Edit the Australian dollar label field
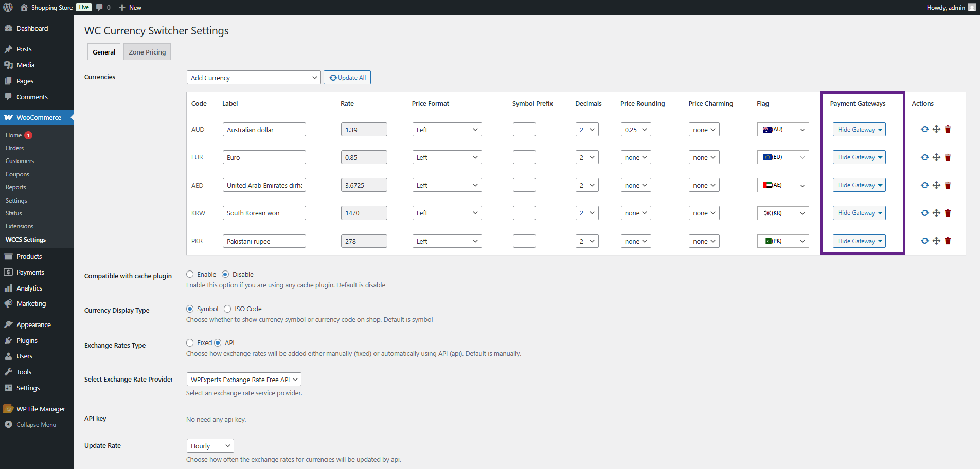The width and height of the screenshot is (980, 469). (x=264, y=130)
